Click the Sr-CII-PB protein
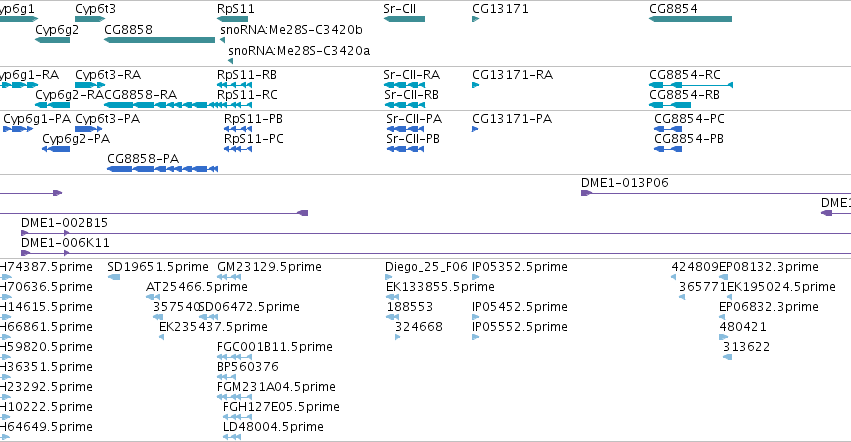 [x=405, y=149]
